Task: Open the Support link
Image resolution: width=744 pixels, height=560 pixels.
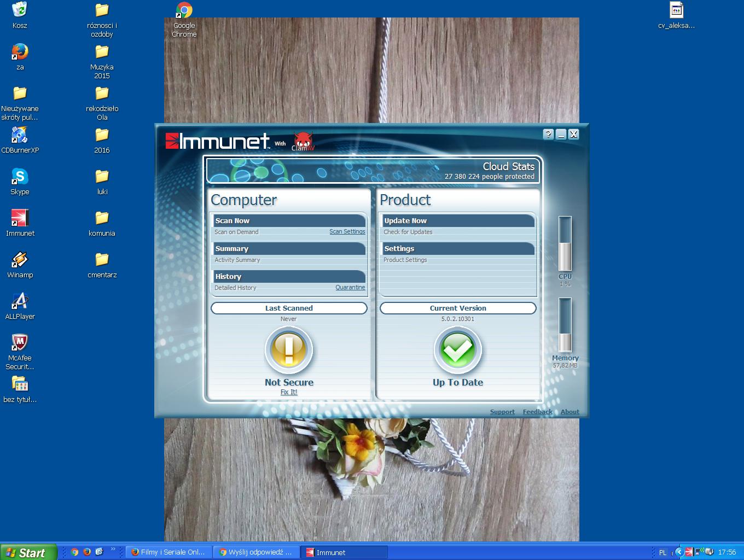Action: coord(502,412)
